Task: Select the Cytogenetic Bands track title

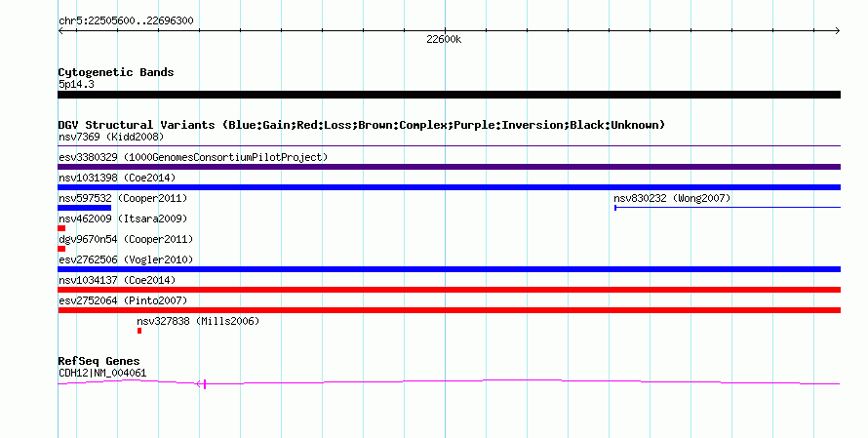Action: [x=116, y=72]
